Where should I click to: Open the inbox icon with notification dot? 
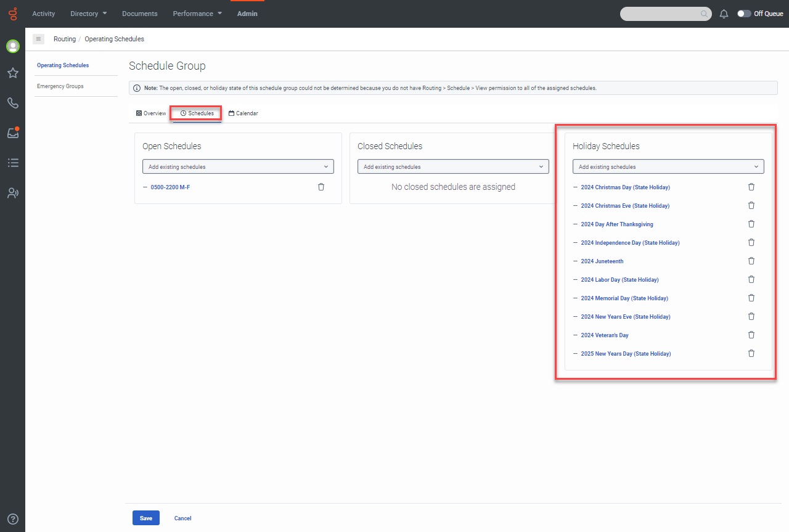pyautogui.click(x=12, y=133)
